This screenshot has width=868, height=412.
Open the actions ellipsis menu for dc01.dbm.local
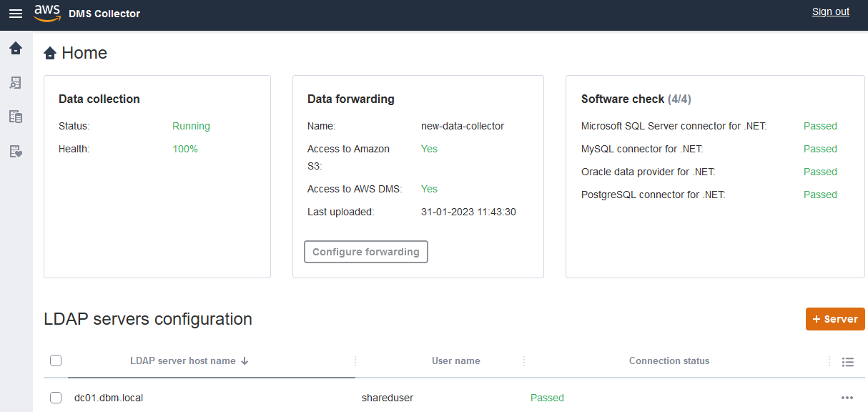(847, 398)
